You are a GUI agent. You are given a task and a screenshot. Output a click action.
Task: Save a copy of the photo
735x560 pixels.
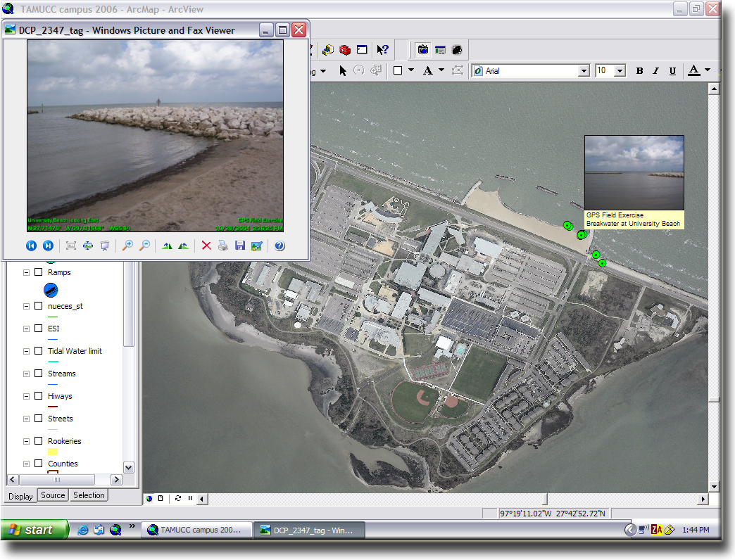pos(240,246)
